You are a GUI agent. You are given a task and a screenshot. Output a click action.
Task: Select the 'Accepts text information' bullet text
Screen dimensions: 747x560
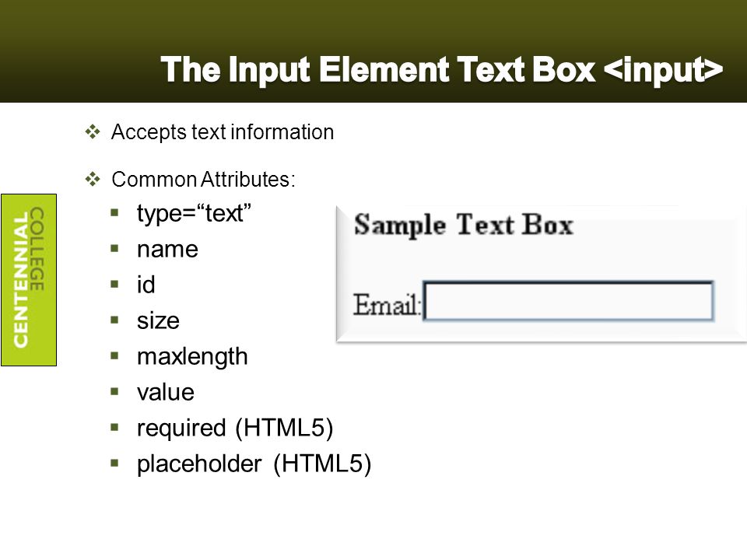tap(223, 132)
